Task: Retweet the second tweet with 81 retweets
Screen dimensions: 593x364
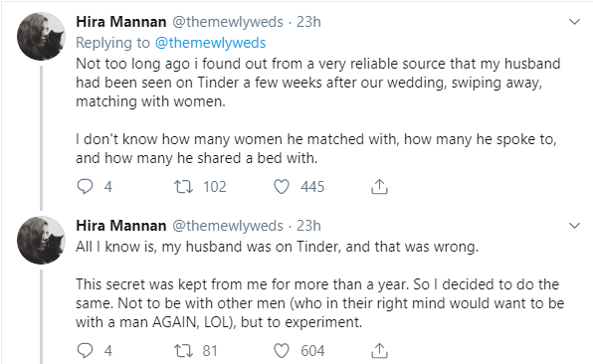Action: click(183, 351)
